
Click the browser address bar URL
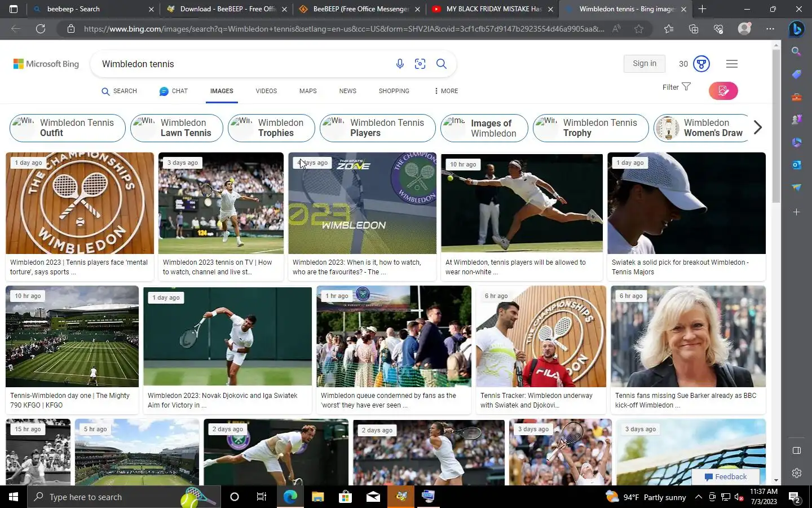pyautogui.click(x=344, y=29)
